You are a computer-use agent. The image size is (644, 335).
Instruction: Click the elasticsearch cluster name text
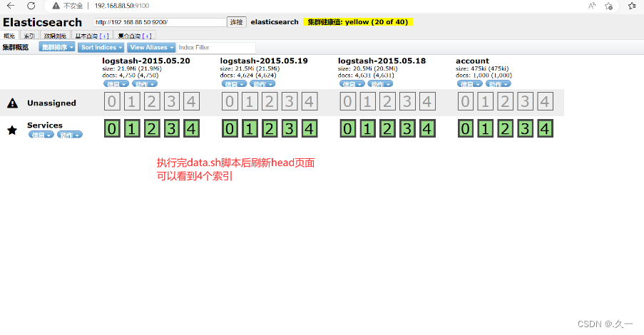click(275, 22)
